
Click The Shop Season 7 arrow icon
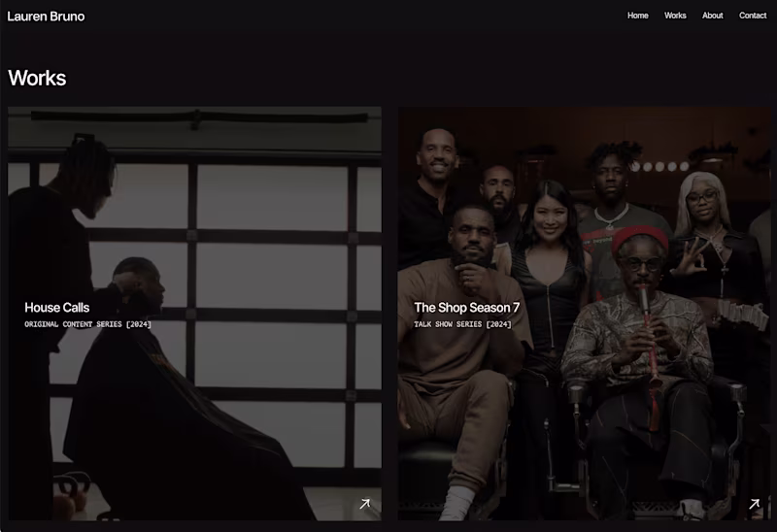point(755,504)
